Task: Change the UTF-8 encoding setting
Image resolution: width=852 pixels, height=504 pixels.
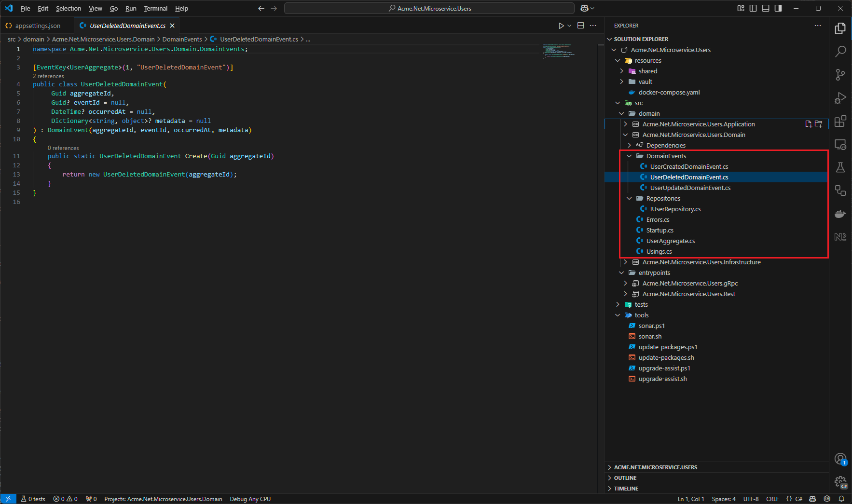Action: tap(751, 499)
